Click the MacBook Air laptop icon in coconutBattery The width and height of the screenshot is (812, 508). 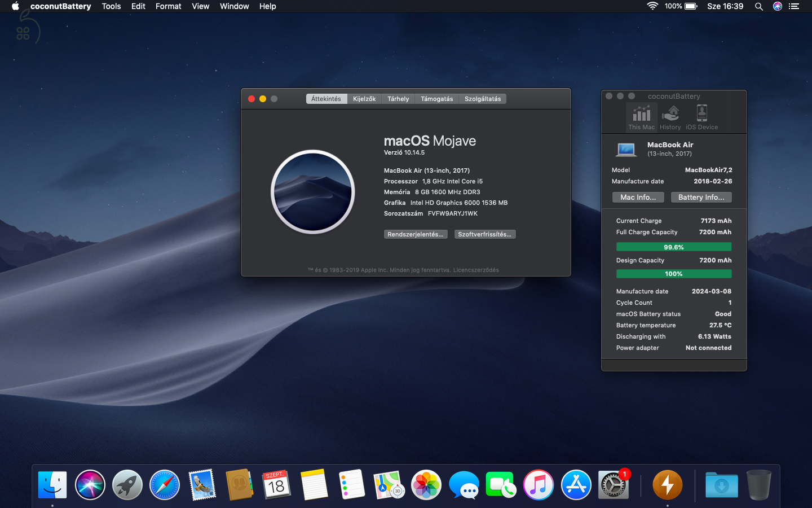pyautogui.click(x=626, y=150)
